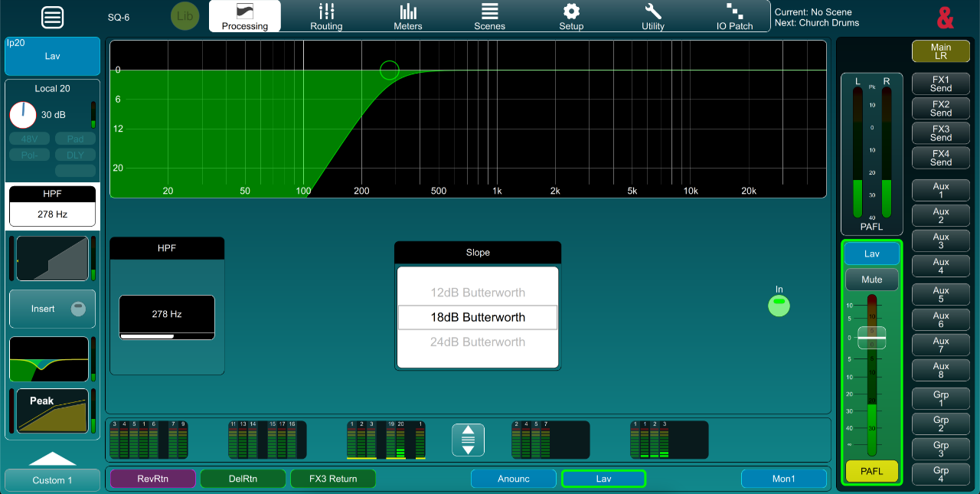Mute the Lav channel
This screenshot has width=980, height=494.
871,279
